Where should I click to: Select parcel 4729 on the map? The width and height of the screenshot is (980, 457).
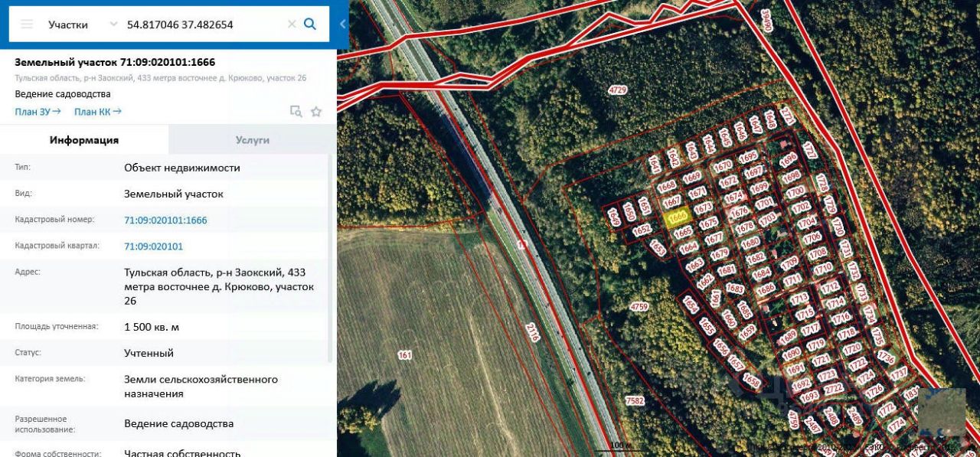coord(617,90)
